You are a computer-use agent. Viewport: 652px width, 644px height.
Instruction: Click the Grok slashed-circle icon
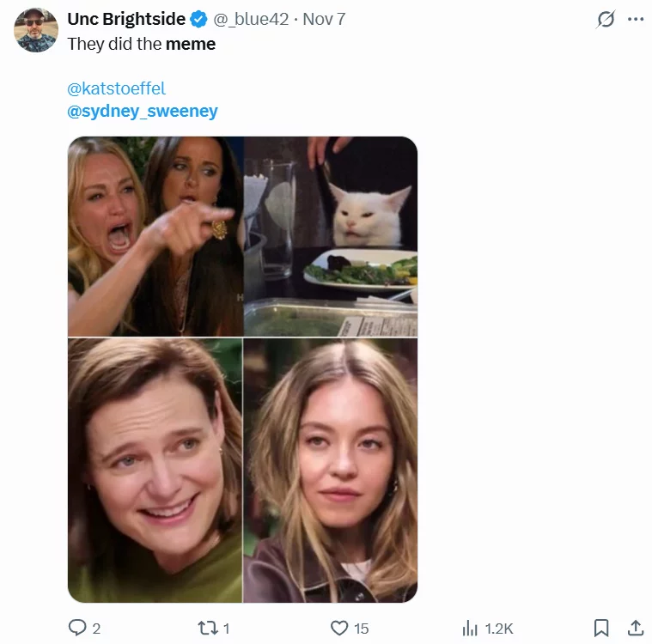pyautogui.click(x=606, y=20)
